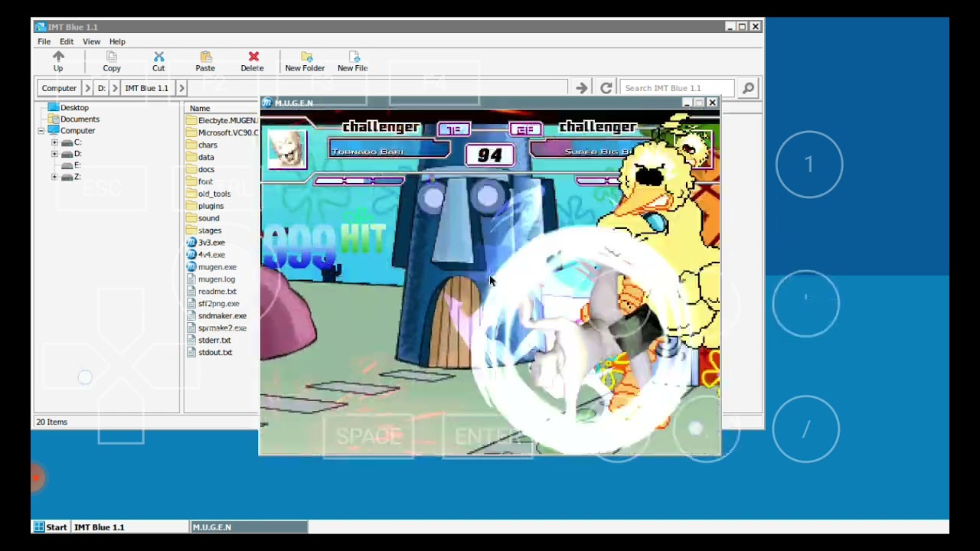The height and width of the screenshot is (551, 980).
Task: Select the data folder icon
Action: (191, 157)
